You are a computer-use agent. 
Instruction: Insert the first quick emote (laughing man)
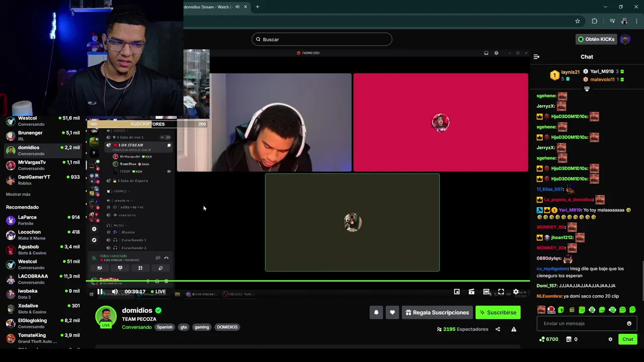pos(541,310)
